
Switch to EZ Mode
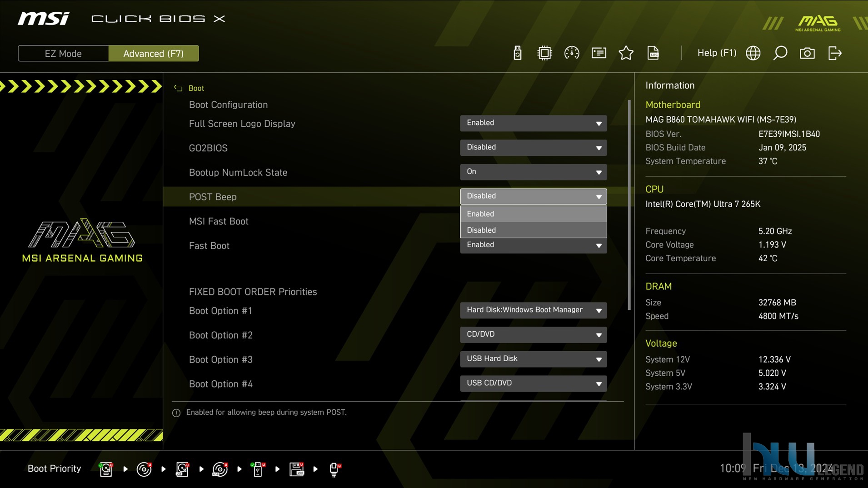[x=63, y=53]
